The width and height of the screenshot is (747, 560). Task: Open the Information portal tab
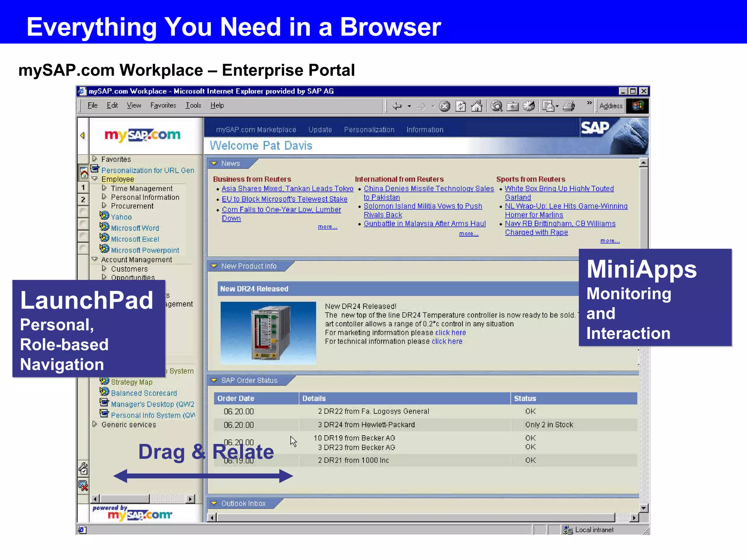(x=425, y=130)
